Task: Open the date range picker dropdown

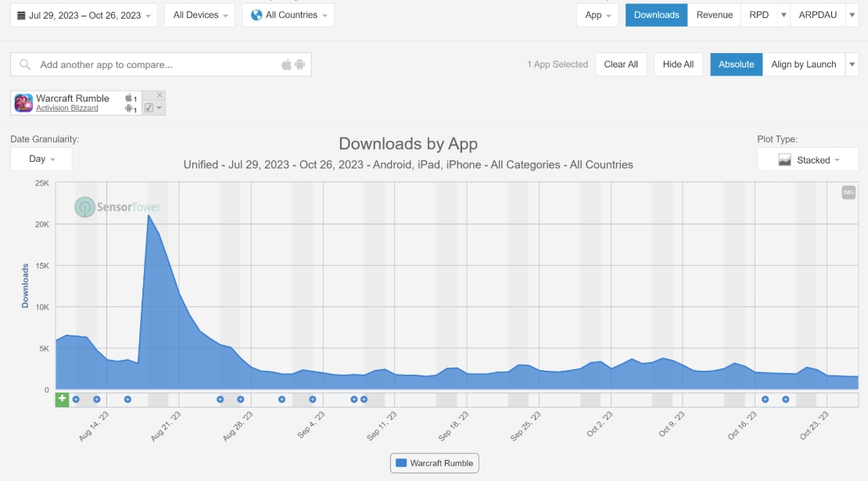Action: [x=84, y=16]
